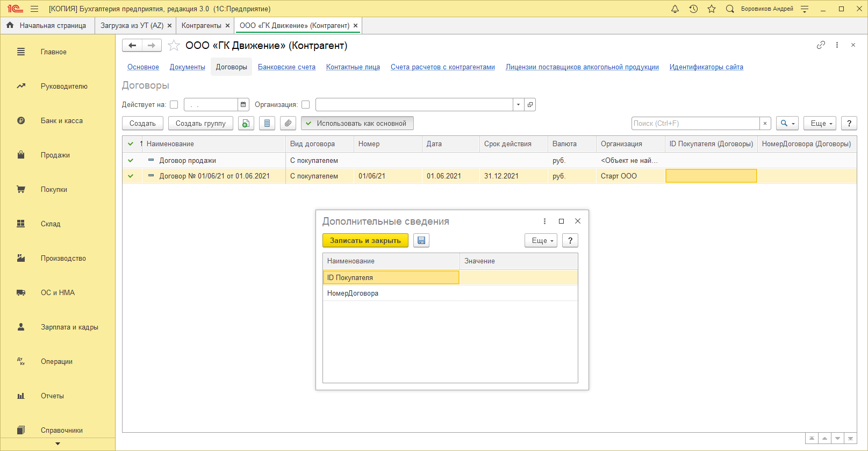This screenshot has height=451, width=868.
Task: Open notifications bell icon
Action: tap(675, 9)
